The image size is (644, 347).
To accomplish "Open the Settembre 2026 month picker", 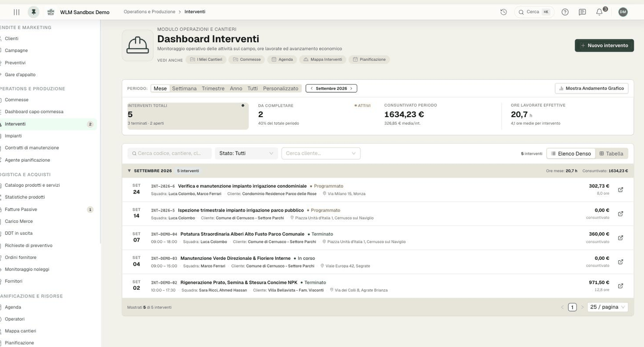I will (x=331, y=88).
